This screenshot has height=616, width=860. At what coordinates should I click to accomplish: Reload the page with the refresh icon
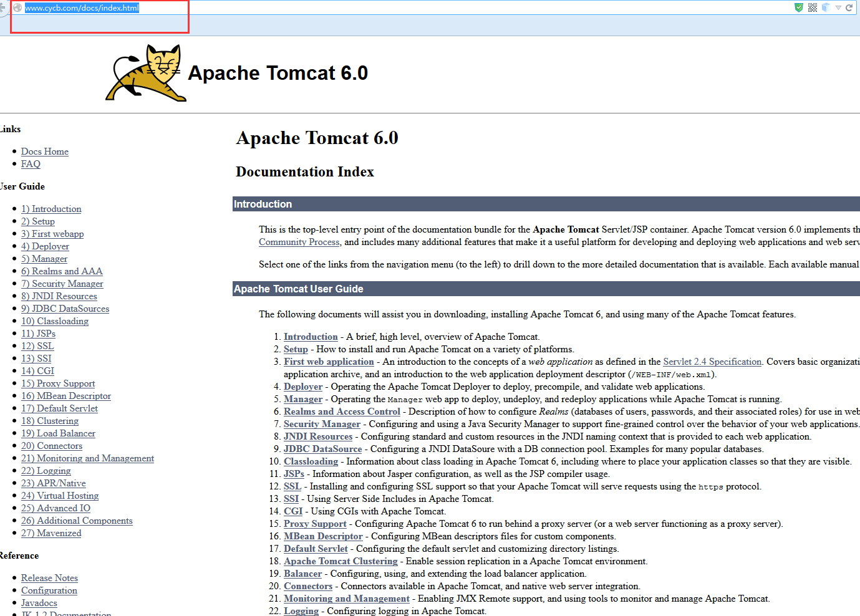(x=849, y=7)
